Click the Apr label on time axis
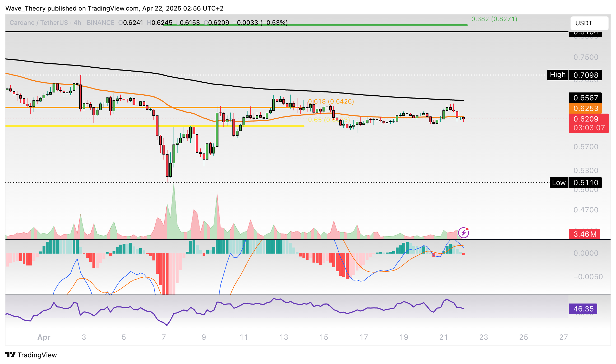This screenshot has width=616, height=364. pyautogui.click(x=44, y=337)
